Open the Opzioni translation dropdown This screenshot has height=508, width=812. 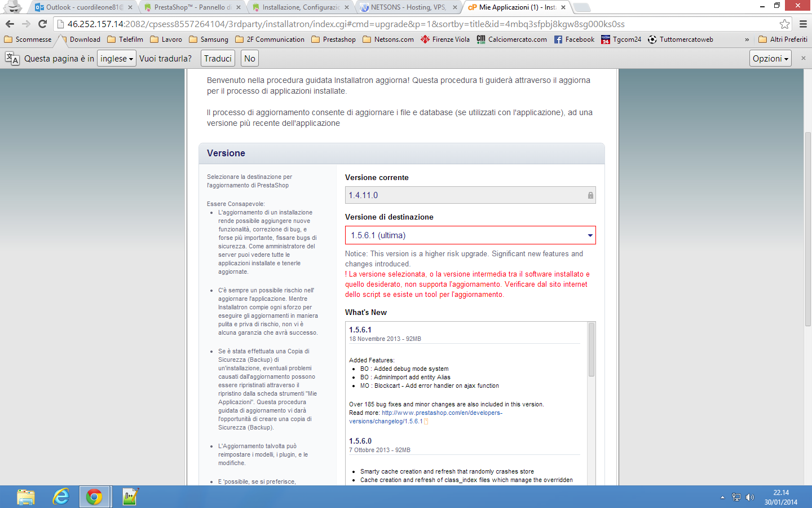pos(771,59)
